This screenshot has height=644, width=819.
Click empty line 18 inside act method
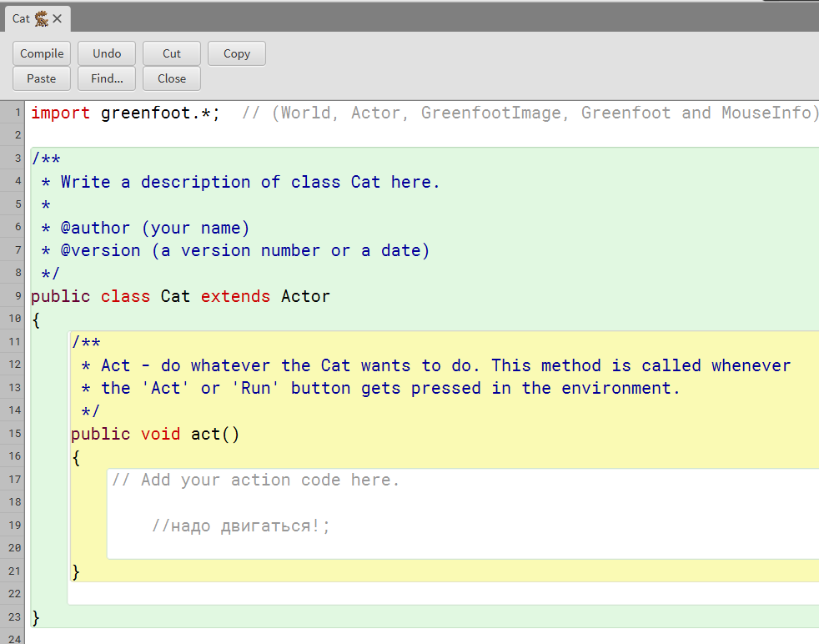[x=463, y=502]
